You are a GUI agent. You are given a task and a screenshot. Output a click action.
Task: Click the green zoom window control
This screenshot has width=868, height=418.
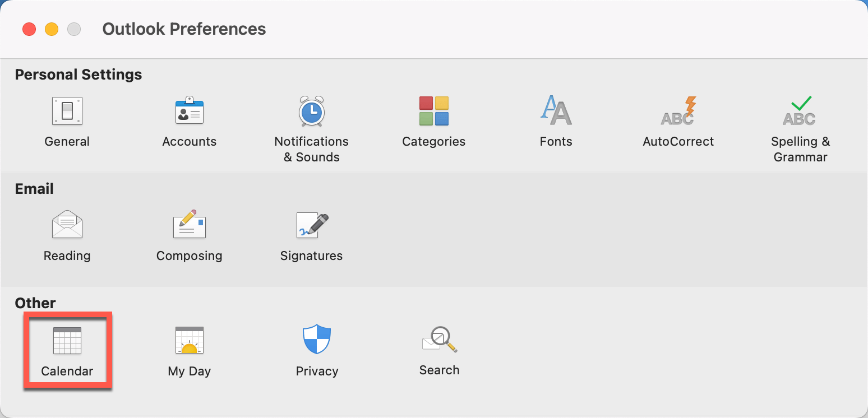(x=73, y=29)
